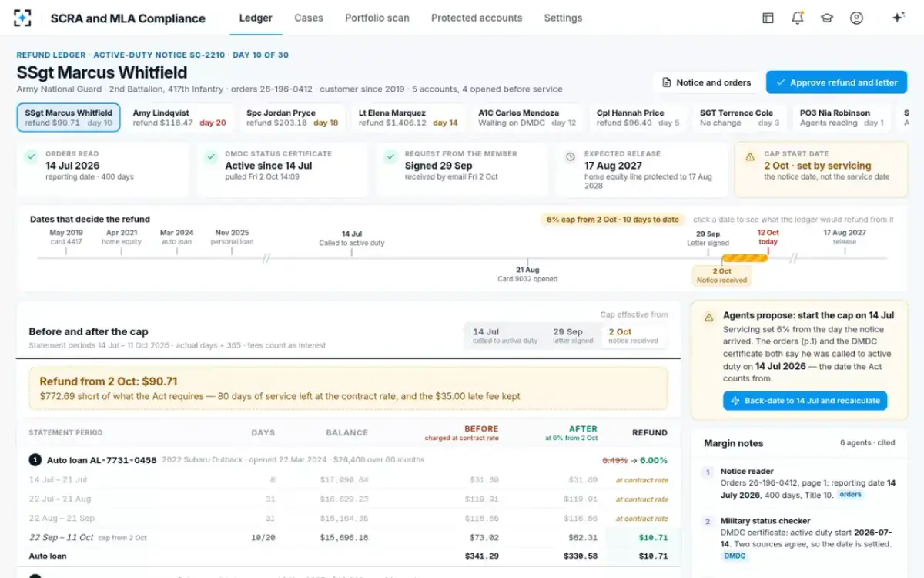Click the Cap start date warning icon
This screenshot has height=578, width=924.
(x=750, y=156)
